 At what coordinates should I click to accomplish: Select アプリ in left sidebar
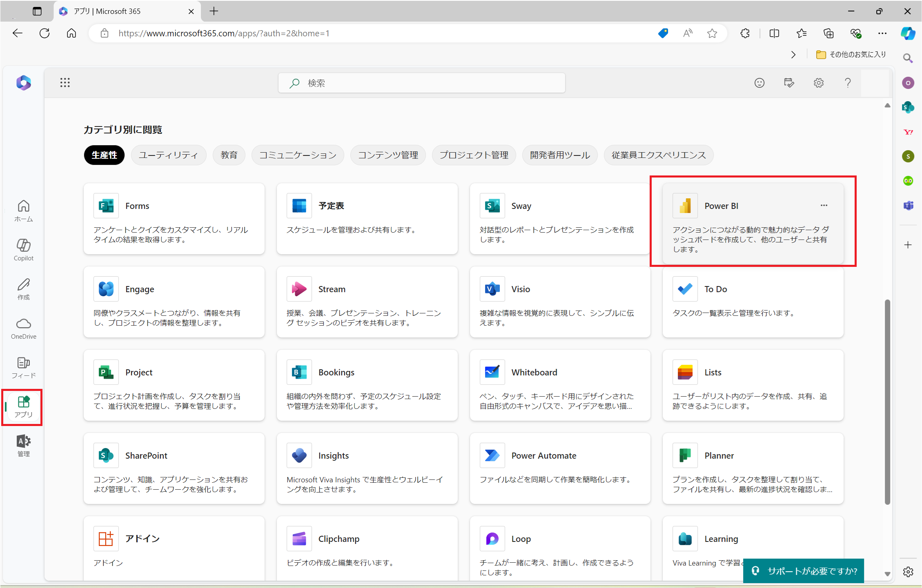click(x=24, y=407)
